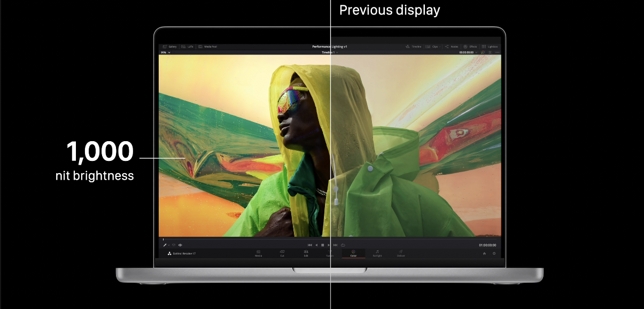Click the Performance Lighting v1 project title
The image size is (644, 309).
pos(330,47)
